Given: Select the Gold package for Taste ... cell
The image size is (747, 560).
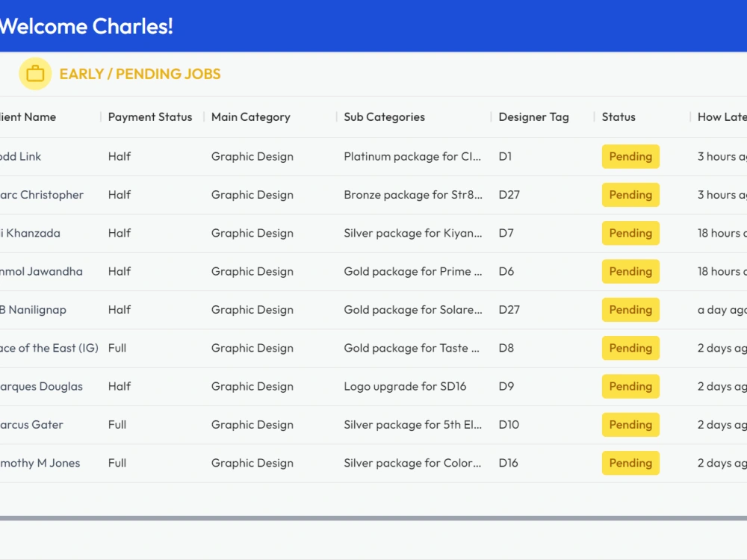Looking at the screenshot, I should click(x=412, y=348).
